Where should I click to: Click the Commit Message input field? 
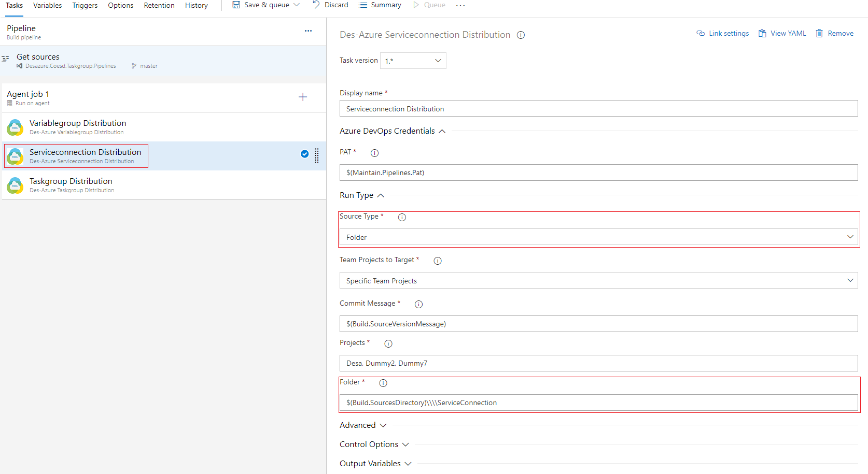coord(598,324)
